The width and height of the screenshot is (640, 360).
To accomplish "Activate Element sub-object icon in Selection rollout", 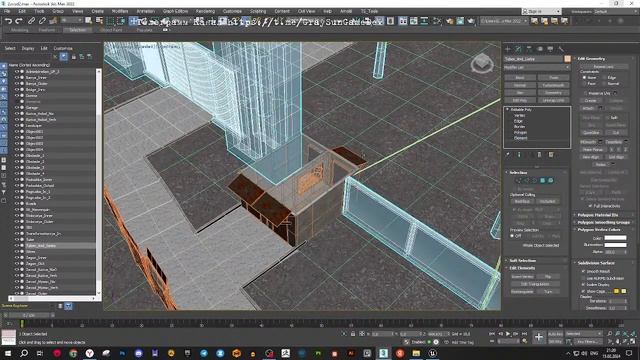I will pos(551,180).
